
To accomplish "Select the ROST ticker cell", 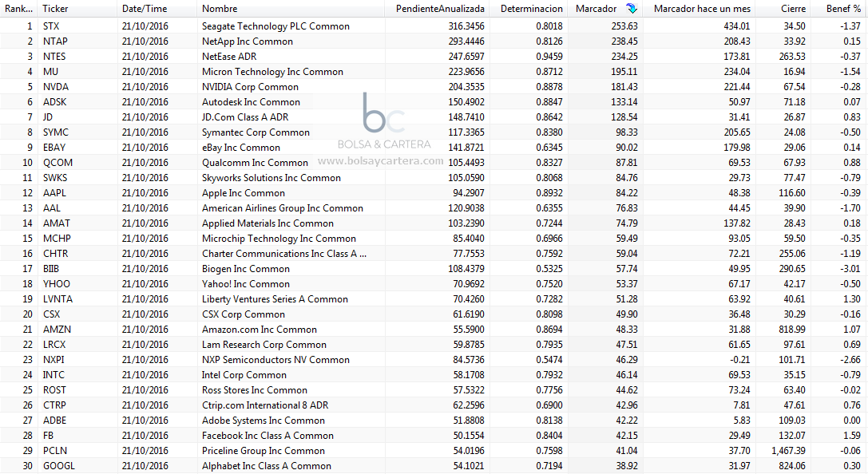I will pos(54,390).
